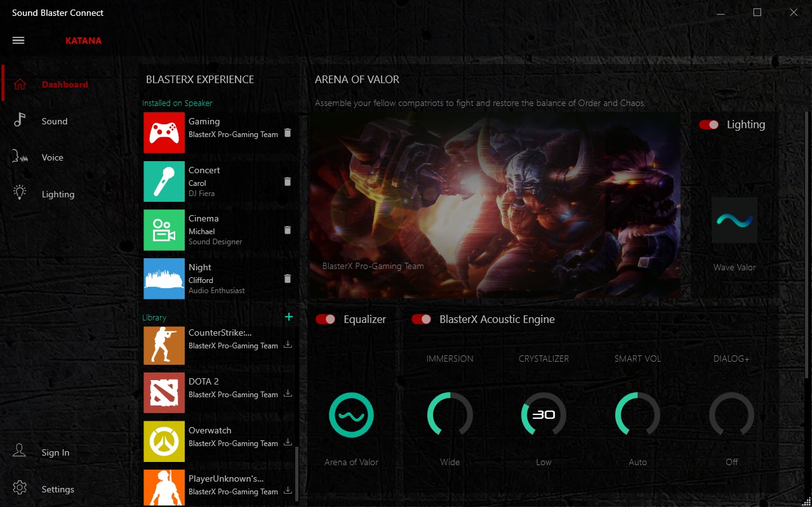Delete the Gaming profile from speaker
812x507 pixels.
tap(288, 133)
